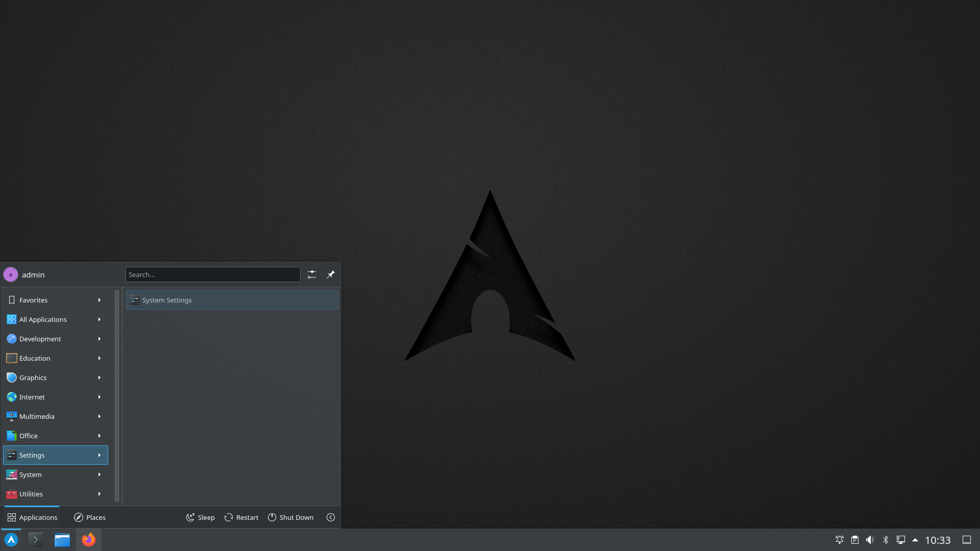This screenshot has width=980, height=551.
Task: Expand the Multimedia category
Action: pos(55,416)
